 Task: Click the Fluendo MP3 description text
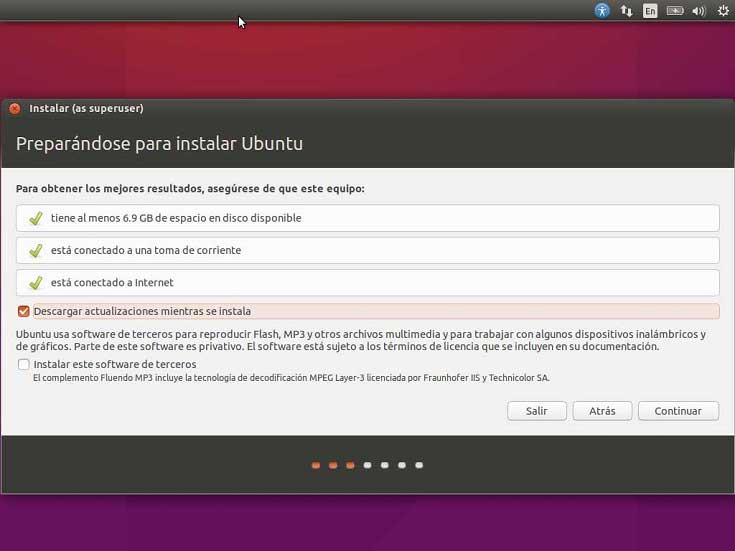(x=291, y=377)
